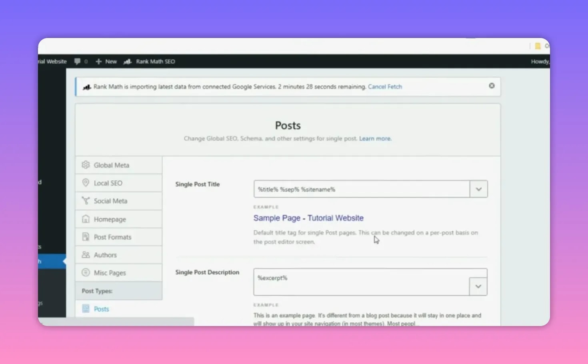Viewport: 588px width, 364px height.
Task: Expand the Single Post Title variables dropdown
Action: (x=478, y=189)
